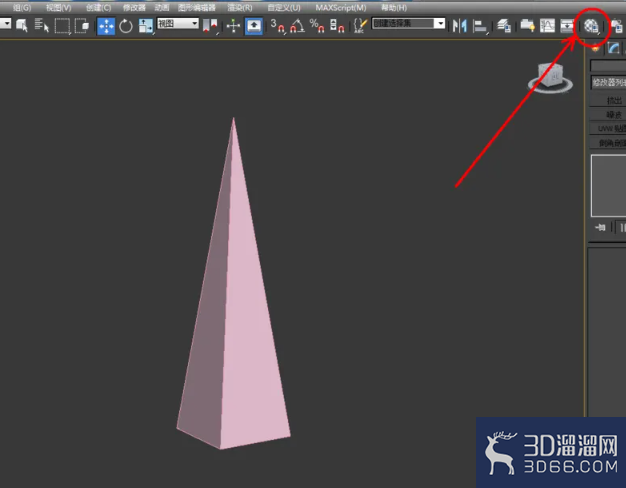Viewport: 626px width, 488px height.
Task: Open the Curve Editor icon
Action: [547, 26]
